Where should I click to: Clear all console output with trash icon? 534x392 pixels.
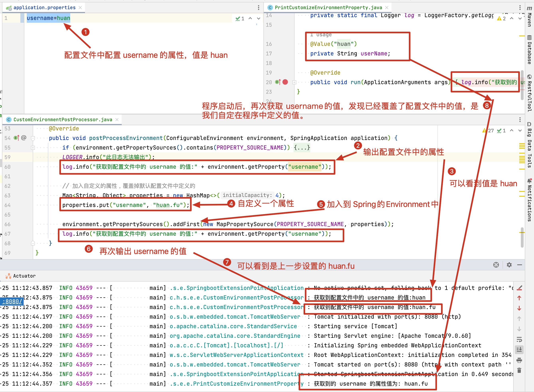(x=519, y=370)
